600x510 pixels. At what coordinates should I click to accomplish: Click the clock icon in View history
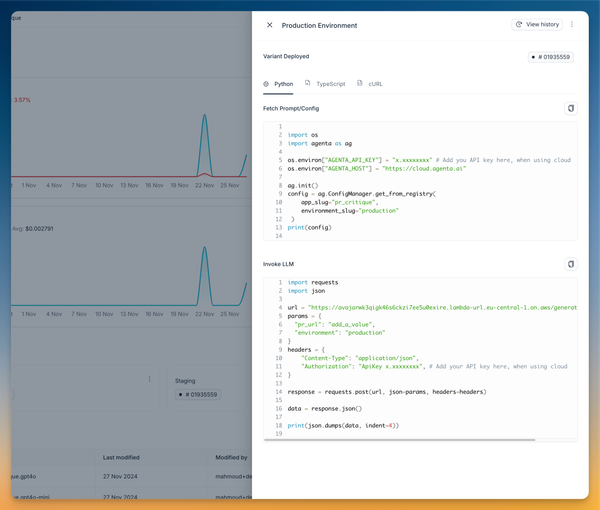[519, 24]
